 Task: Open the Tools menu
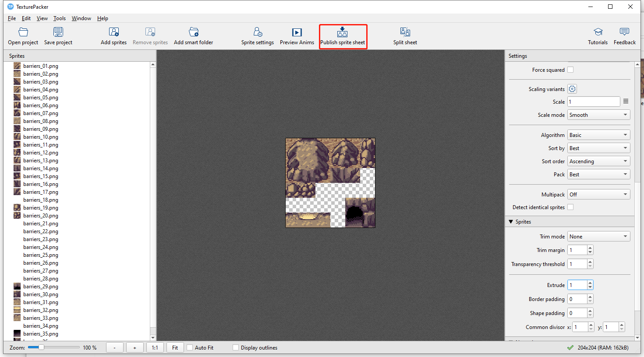[x=60, y=18]
